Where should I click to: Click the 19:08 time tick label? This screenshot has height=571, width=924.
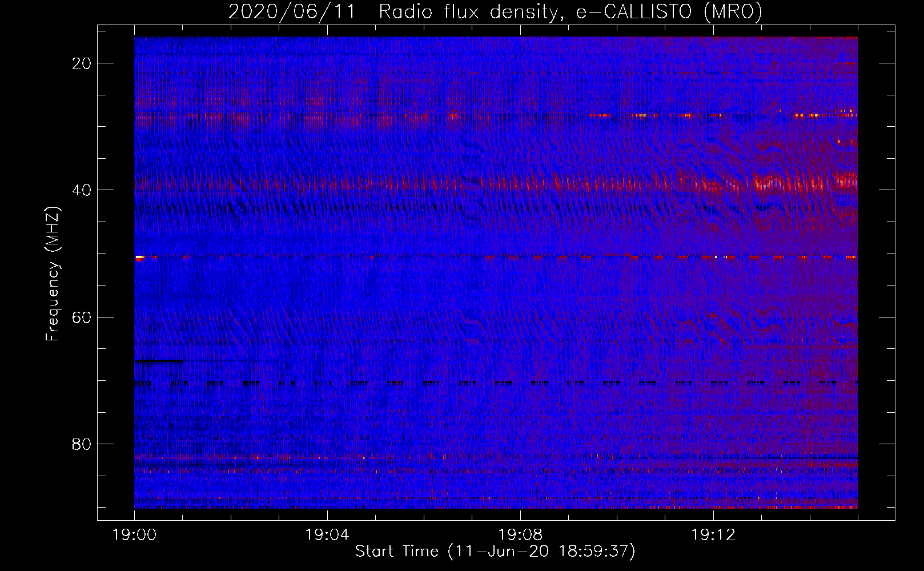[520, 535]
